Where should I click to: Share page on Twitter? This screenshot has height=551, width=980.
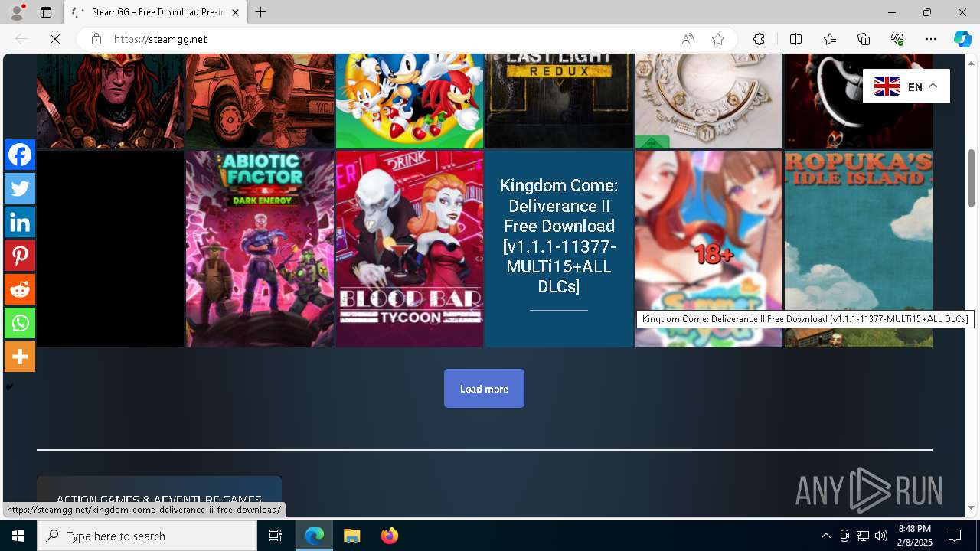pyautogui.click(x=20, y=188)
